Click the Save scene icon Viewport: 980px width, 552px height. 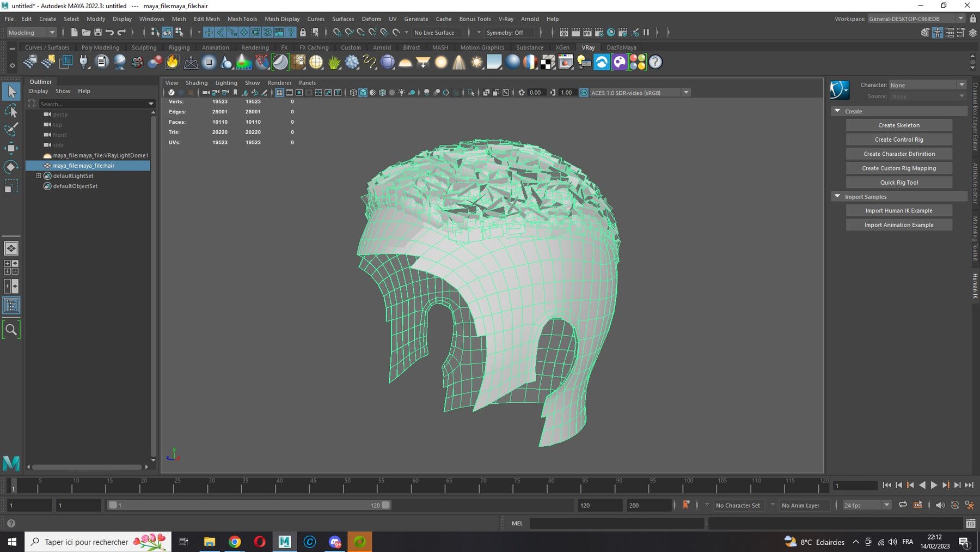pos(97,33)
